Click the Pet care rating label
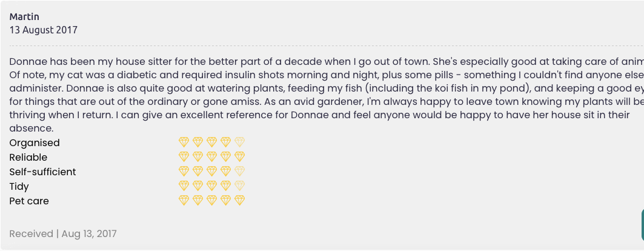The image size is (644, 251). pyautogui.click(x=29, y=201)
